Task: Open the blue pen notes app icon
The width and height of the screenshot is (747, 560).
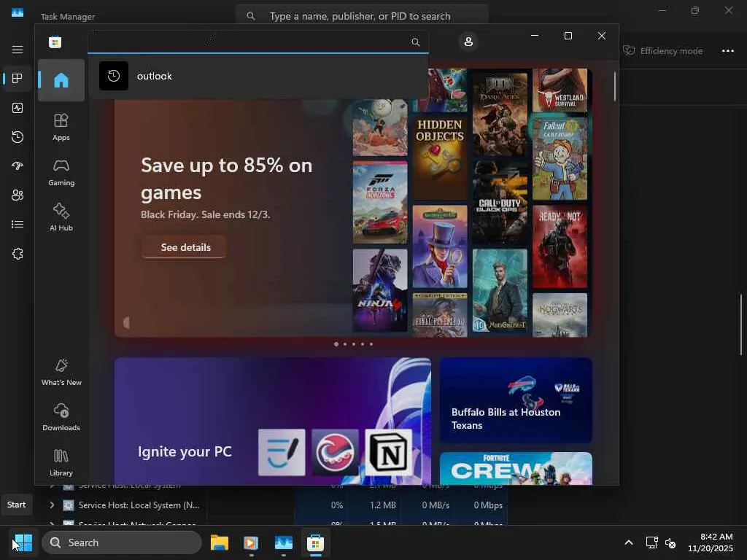Action: pyautogui.click(x=282, y=452)
